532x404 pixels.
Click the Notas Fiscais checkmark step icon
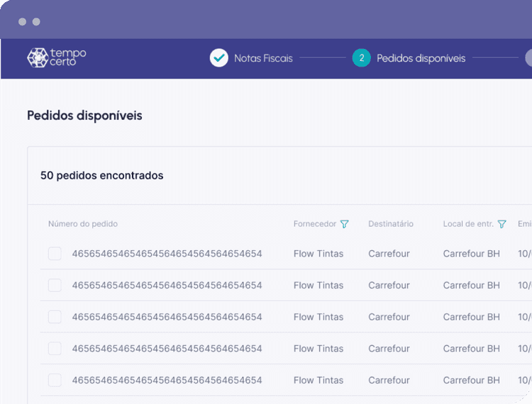(219, 58)
